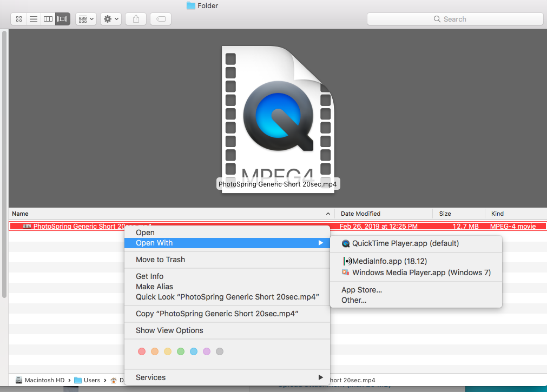Click the Windows Media Player icon

click(x=346, y=273)
